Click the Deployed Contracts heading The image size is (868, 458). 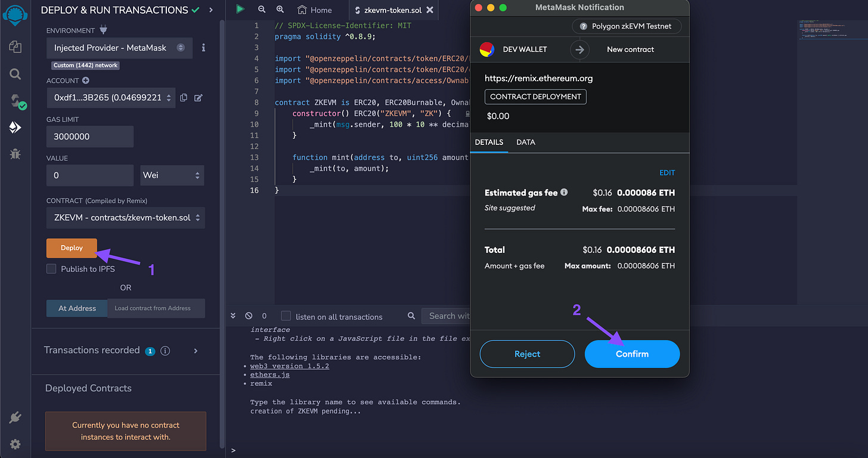88,388
